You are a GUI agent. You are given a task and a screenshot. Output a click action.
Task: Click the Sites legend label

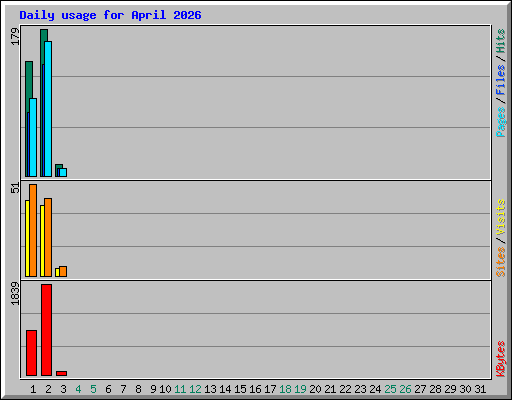pos(500,262)
